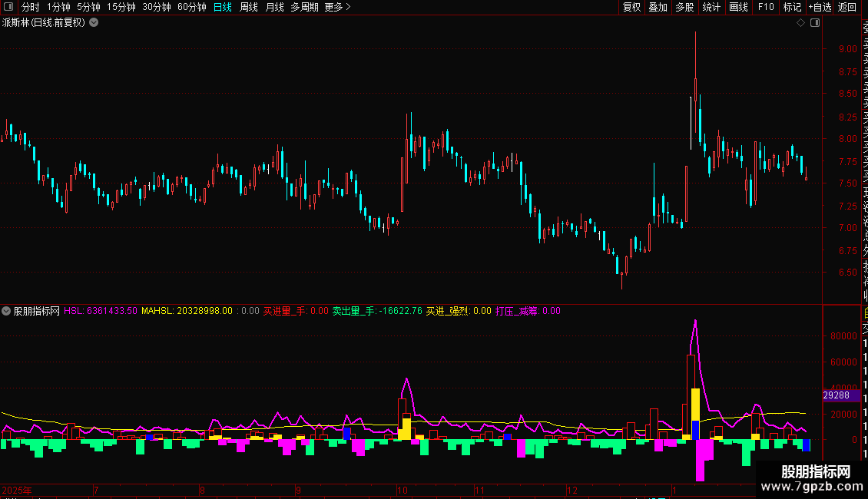Switch to 周线 weekly chart
Viewport: 868px width, 499px height.
click(x=249, y=7)
